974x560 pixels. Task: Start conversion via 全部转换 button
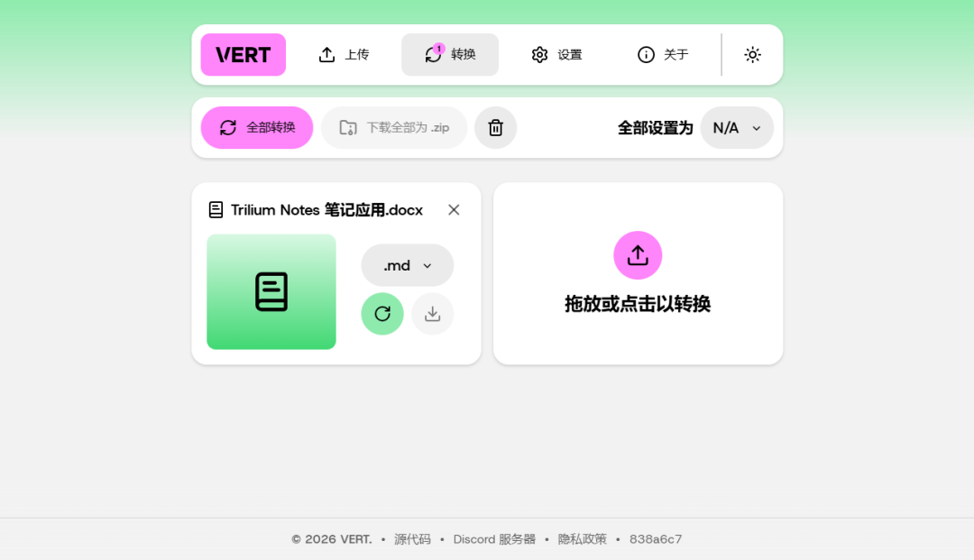click(x=256, y=127)
